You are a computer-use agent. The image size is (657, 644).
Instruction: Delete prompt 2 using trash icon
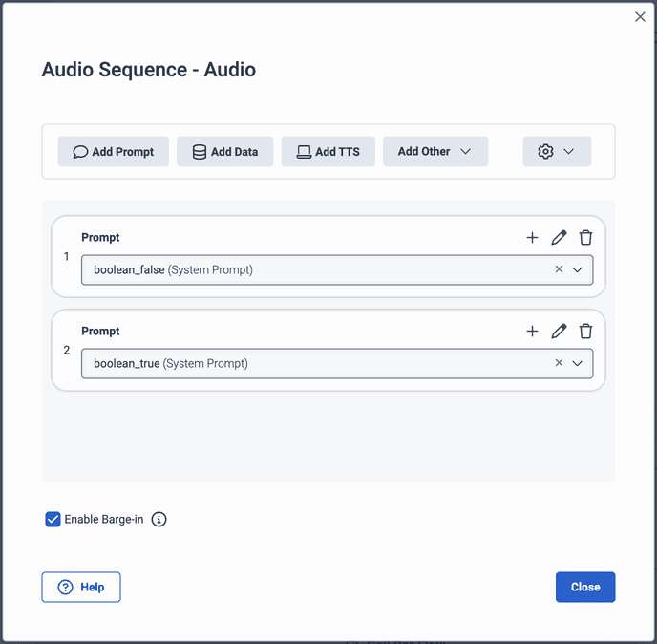(x=585, y=332)
